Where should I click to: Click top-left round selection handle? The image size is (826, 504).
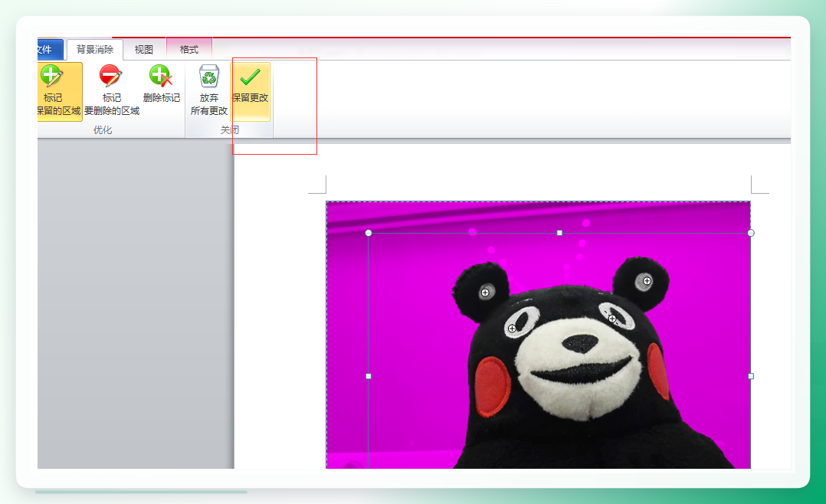369,233
